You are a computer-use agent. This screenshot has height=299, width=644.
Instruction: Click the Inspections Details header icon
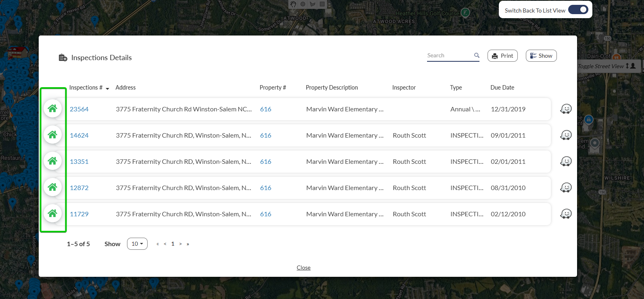pyautogui.click(x=63, y=58)
